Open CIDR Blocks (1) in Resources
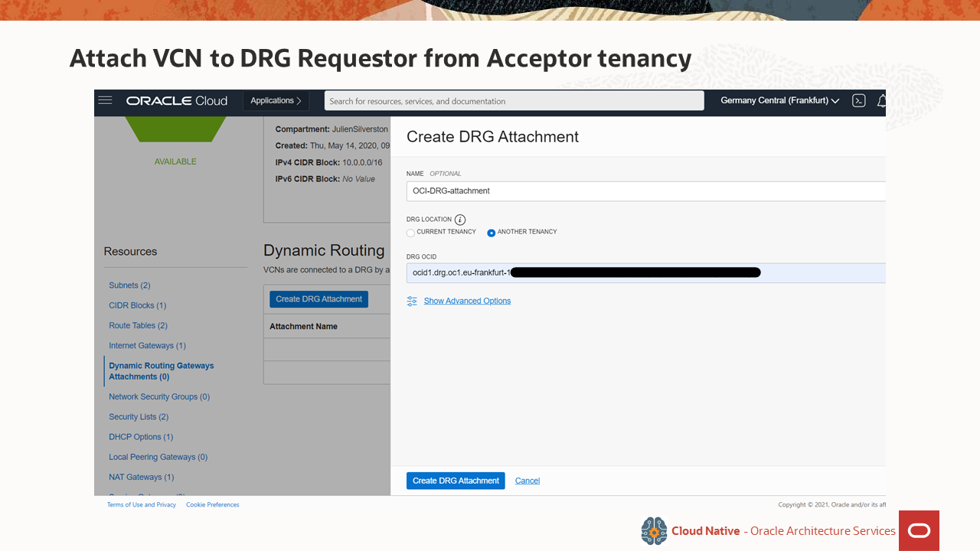Viewport: 980px width, 551px height. 138,305
